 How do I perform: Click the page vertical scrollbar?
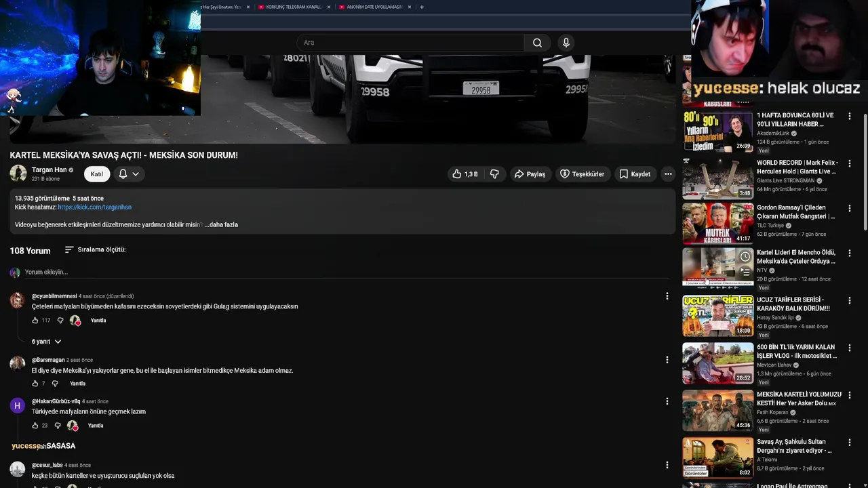tap(864, 173)
